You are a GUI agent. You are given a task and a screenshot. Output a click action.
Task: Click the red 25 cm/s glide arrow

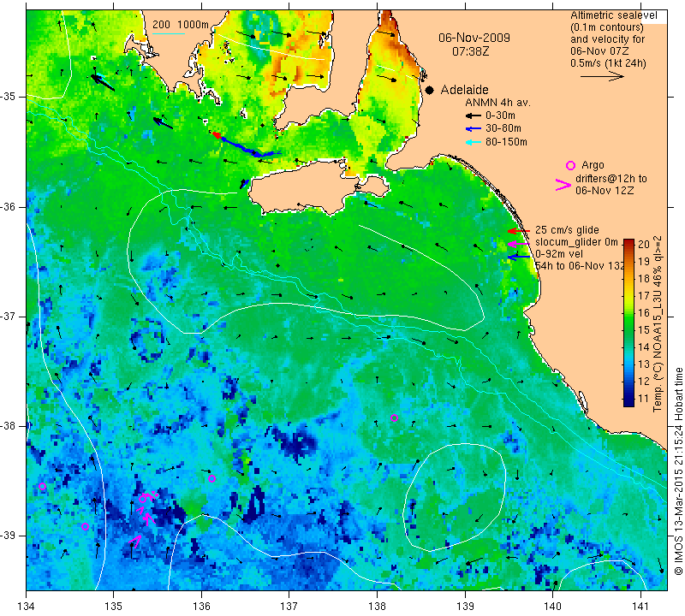click(519, 231)
